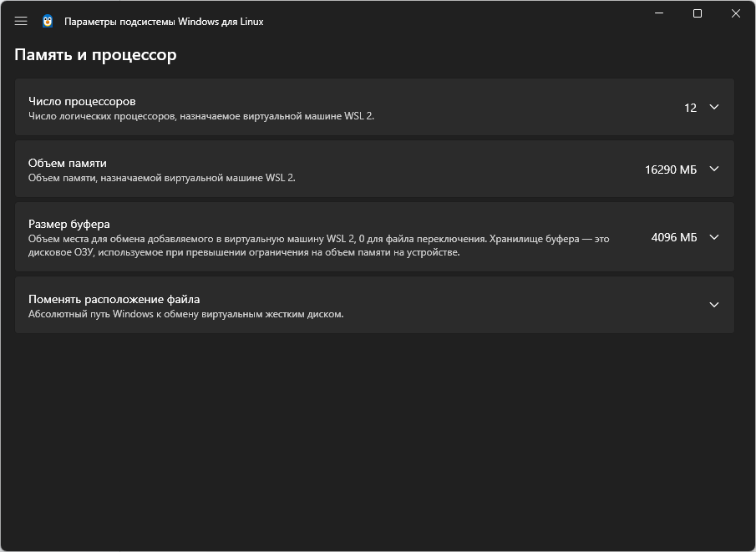
Task: Close the WSL settings window
Action: pyautogui.click(x=736, y=13)
